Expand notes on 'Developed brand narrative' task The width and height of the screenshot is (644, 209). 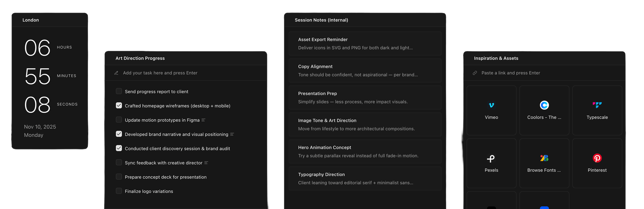pyautogui.click(x=232, y=135)
